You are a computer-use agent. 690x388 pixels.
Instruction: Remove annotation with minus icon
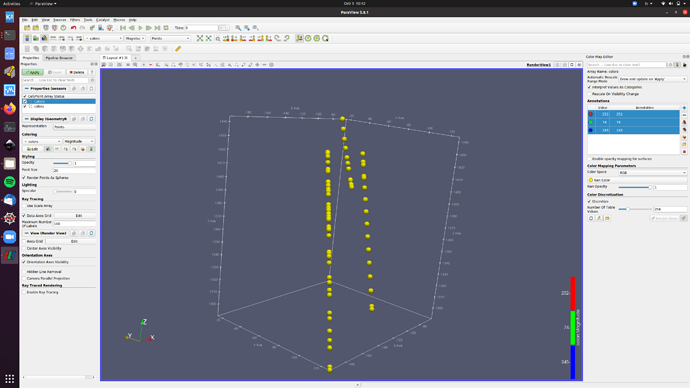tap(684, 115)
